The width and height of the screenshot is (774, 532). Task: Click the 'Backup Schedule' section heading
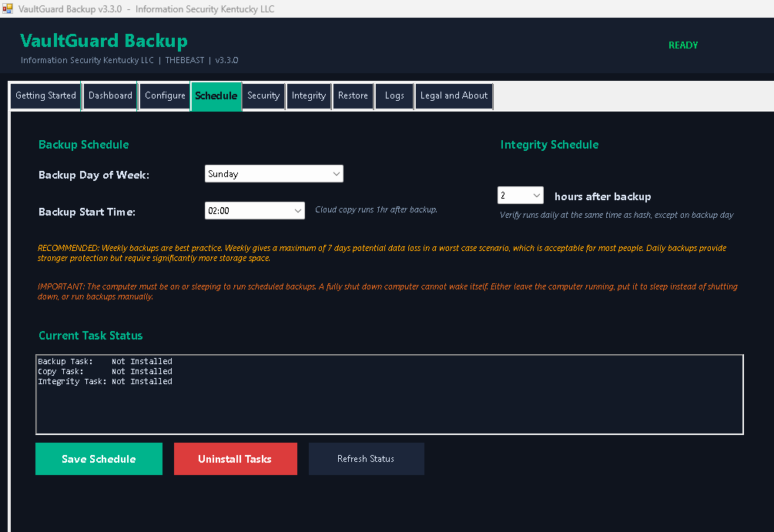pyautogui.click(x=83, y=145)
